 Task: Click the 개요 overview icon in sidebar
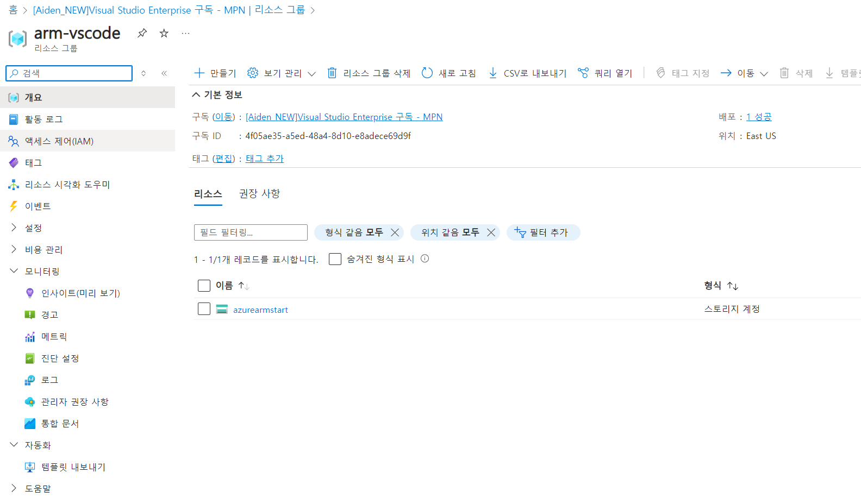(x=14, y=98)
